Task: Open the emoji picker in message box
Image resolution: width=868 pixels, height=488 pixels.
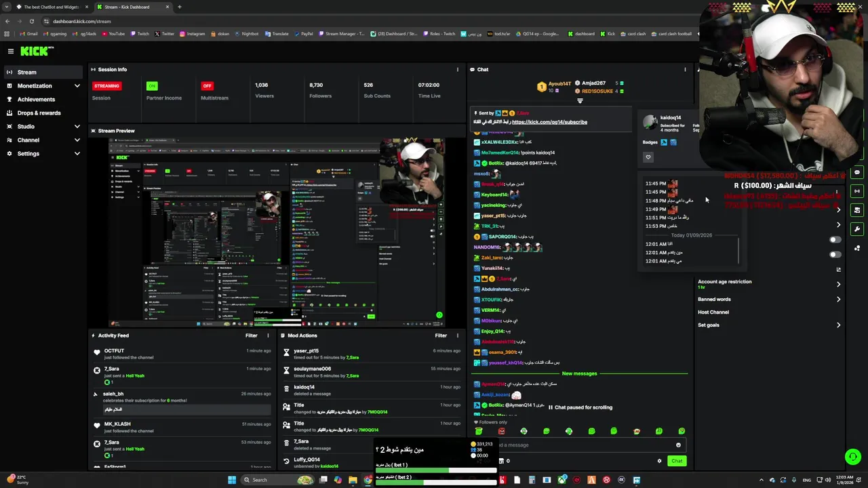Action: click(678, 445)
